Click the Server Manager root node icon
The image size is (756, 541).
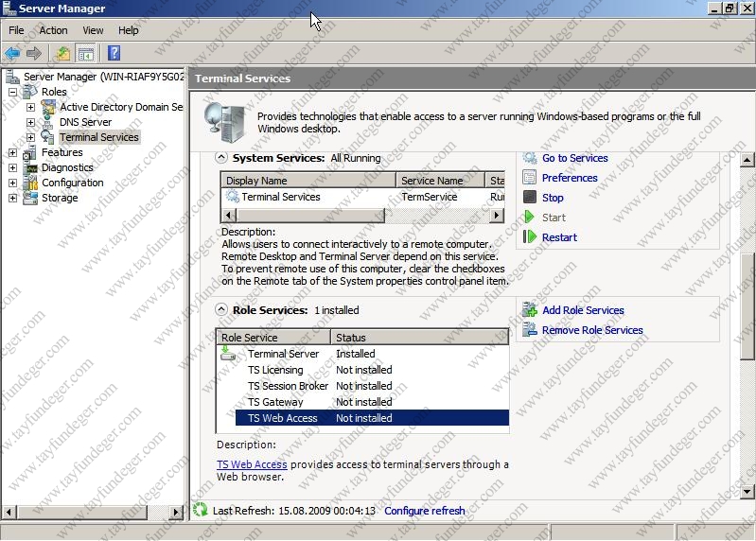[12, 77]
